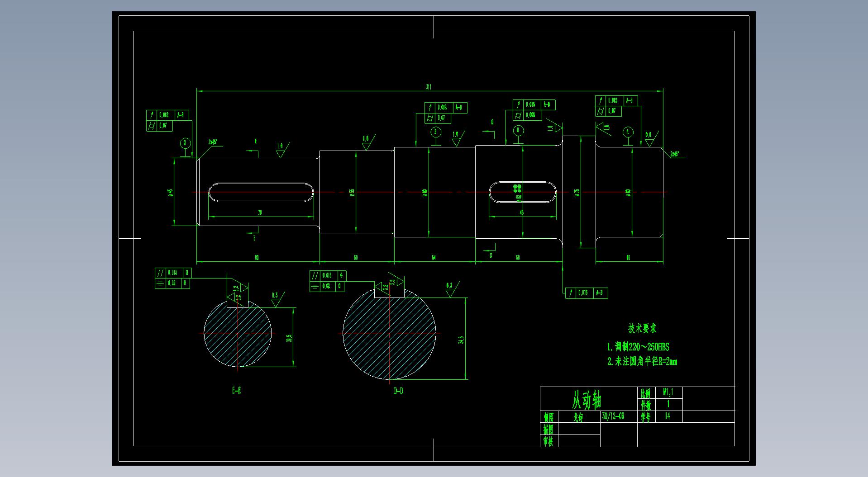The width and height of the screenshot is (868, 477).
Task: Click the datum A circle symbol
Action: point(628,132)
